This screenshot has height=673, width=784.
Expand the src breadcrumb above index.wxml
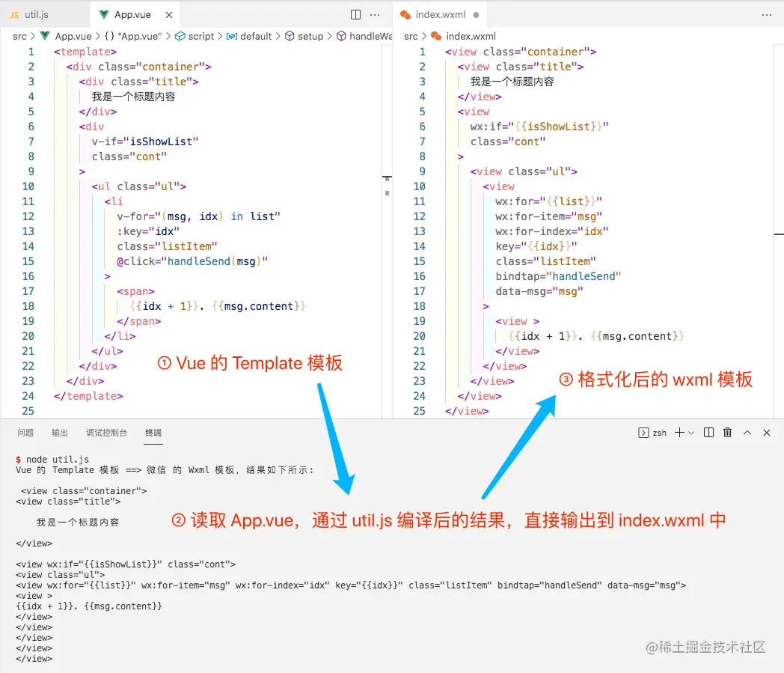410,36
